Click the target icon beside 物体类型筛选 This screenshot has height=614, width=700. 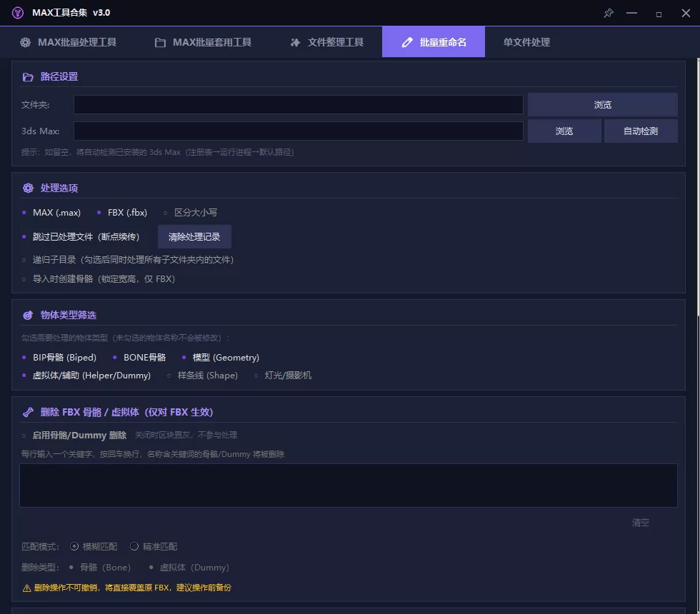(x=28, y=315)
